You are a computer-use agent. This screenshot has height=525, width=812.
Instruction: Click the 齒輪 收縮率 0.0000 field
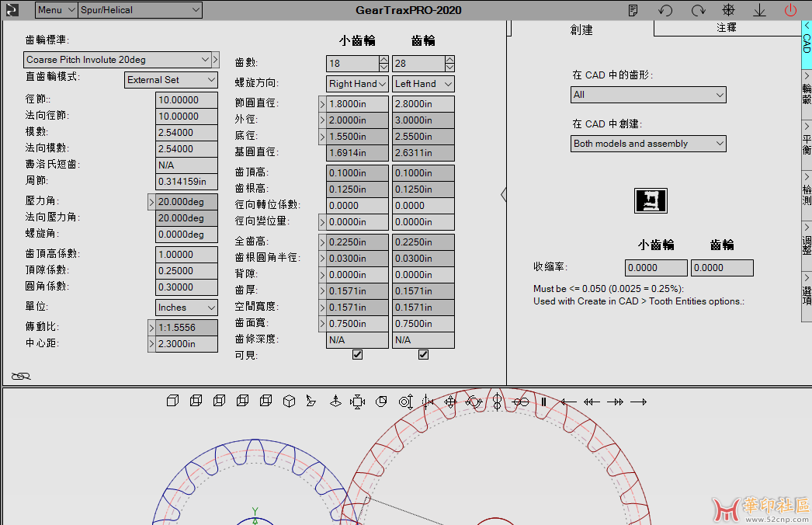[x=722, y=268]
